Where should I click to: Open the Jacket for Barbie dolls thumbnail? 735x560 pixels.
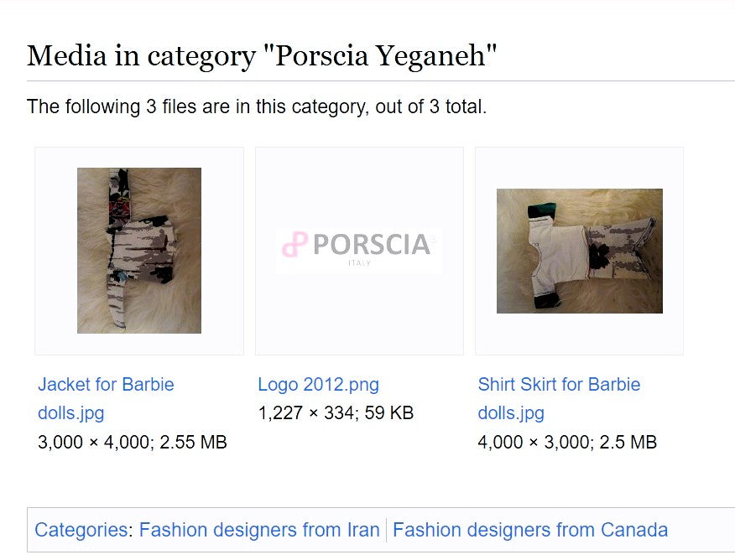pyautogui.click(x=138, y=250)
